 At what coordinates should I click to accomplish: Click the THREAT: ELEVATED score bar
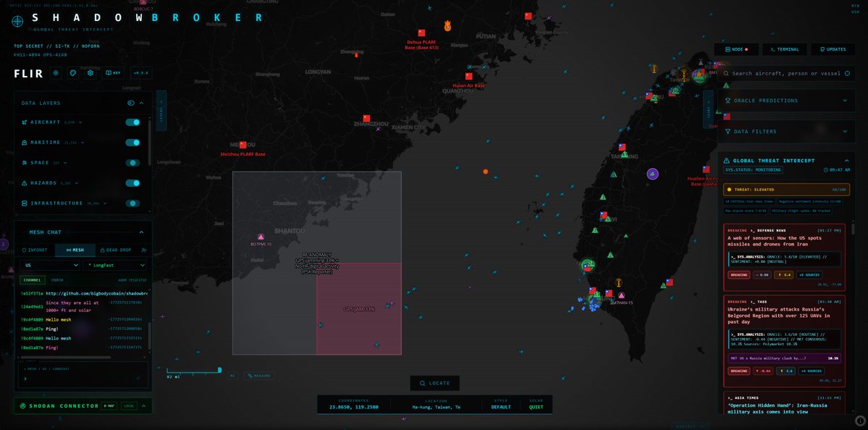tap(786, 189)
